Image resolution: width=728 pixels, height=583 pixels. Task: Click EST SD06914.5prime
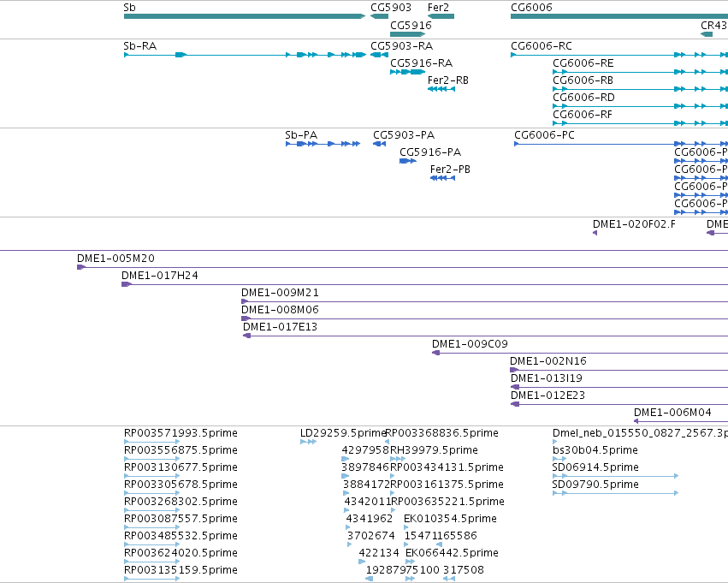point(616,476)
